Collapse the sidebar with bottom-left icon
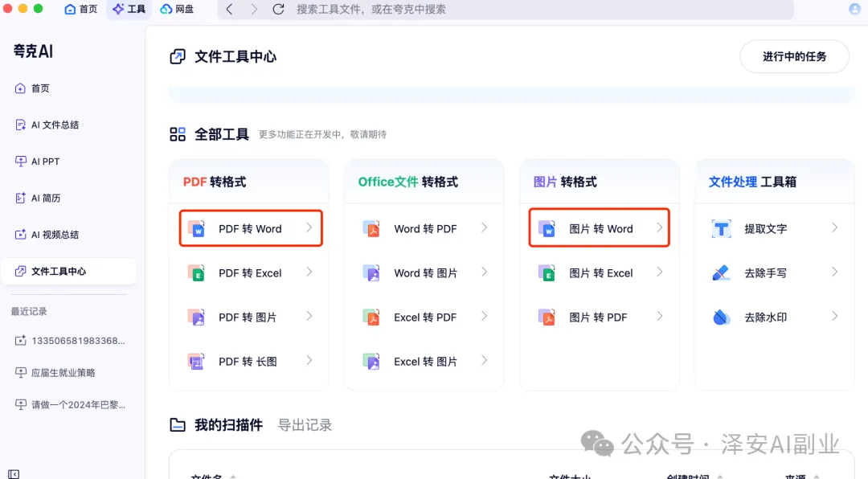 click(14, 474)
